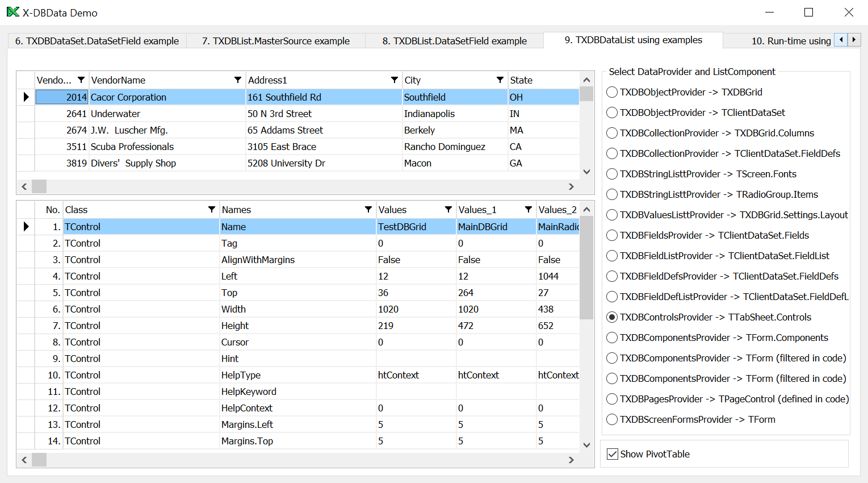Click the City column filter icon
This screenshot has width=868, height=483.
pyautogui.click(x=500, y=80)
